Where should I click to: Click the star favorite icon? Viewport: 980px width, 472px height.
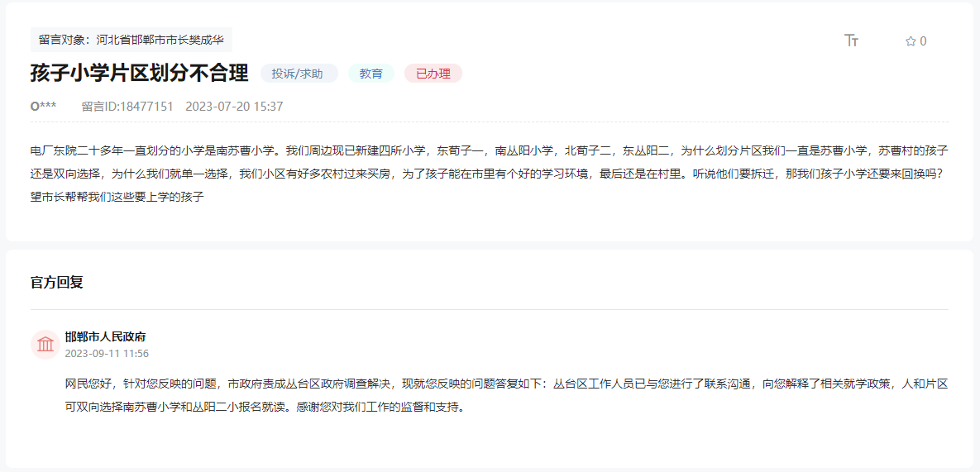(911, 41)
